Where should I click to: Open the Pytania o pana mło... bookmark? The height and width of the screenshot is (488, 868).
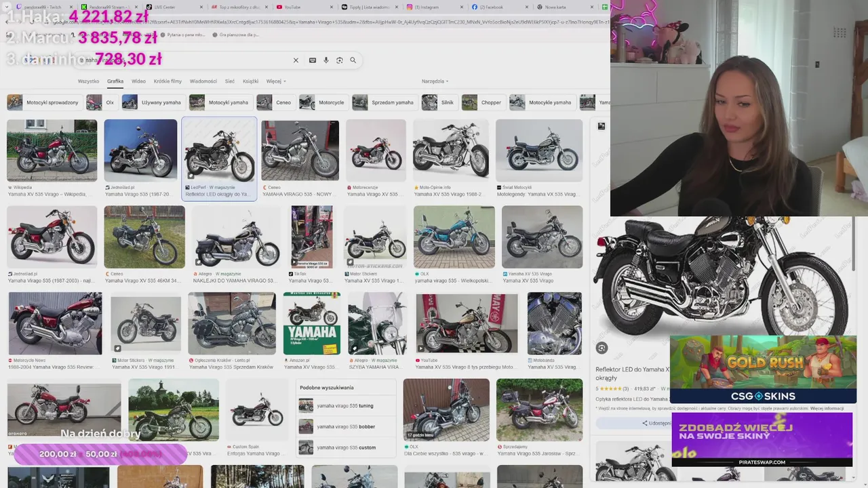pyautogui.click(x=183, y=35)
